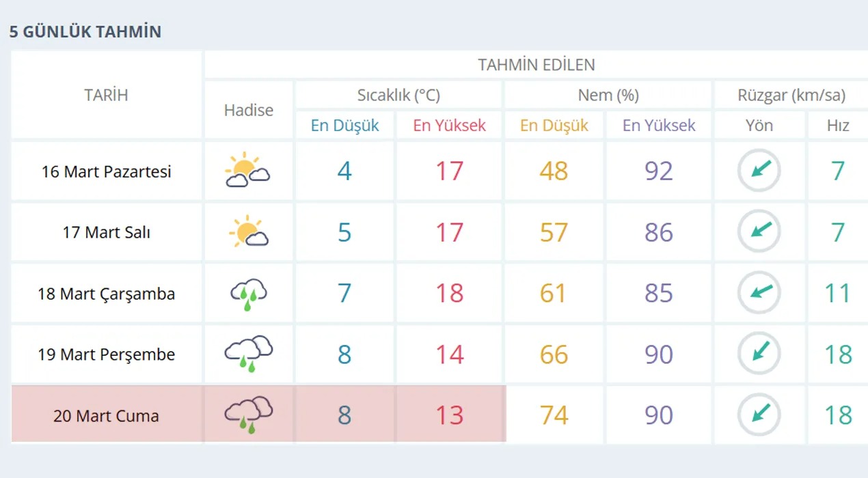868x478 pixels.
Task: Select the 20 Mart Cuma date cell
Action: (x=106, y=415)
